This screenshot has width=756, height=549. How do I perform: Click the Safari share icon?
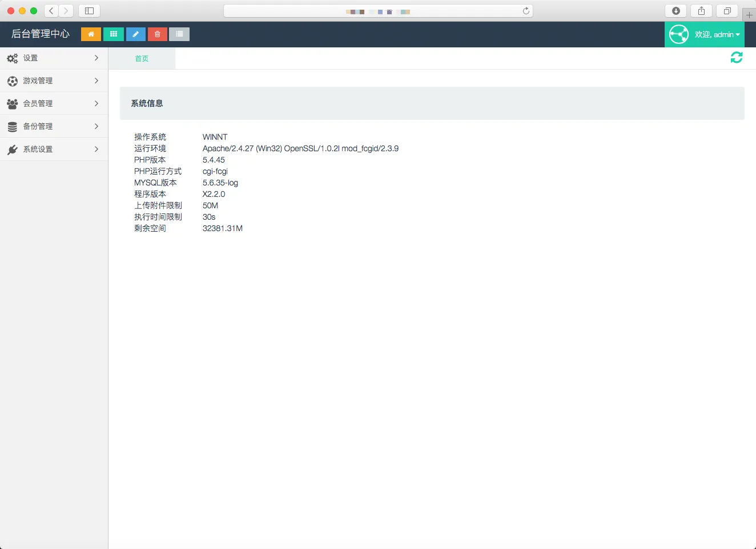point(701,11)
